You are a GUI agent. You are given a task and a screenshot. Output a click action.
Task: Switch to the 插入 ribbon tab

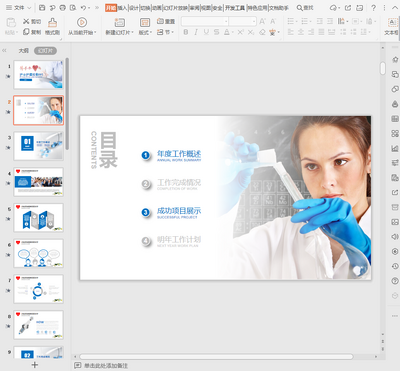point(122,8)
